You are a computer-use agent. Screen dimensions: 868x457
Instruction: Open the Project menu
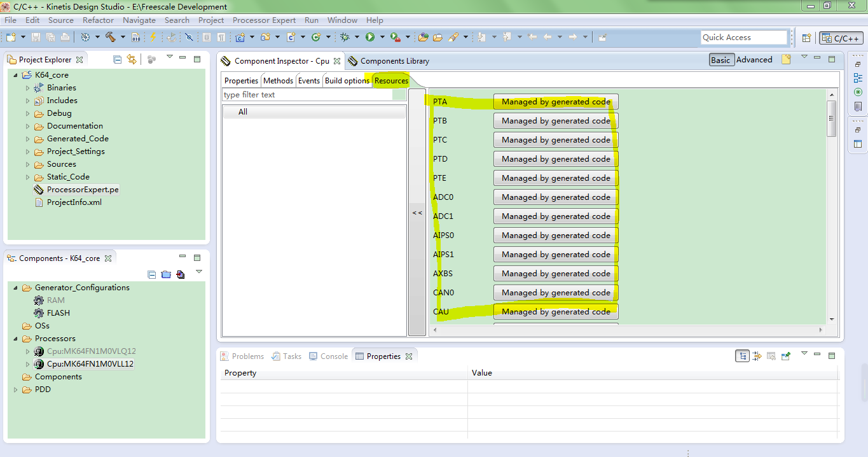211,20
